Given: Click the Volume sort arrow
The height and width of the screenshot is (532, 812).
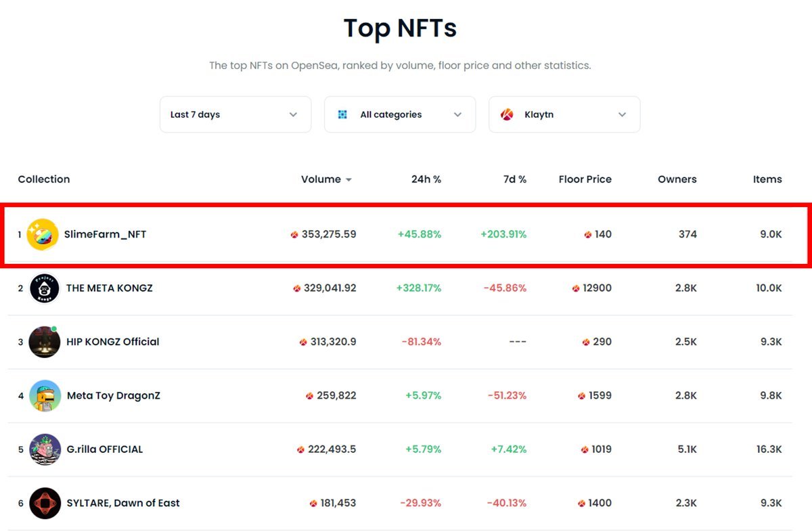Looking at the screenshot, I should pos(348,180).
